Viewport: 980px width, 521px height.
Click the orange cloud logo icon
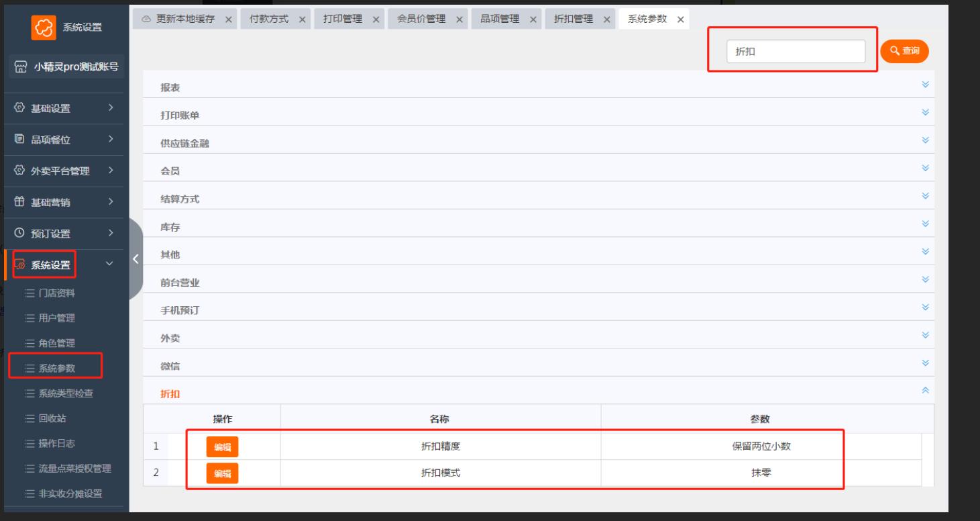tap(44, 26)
